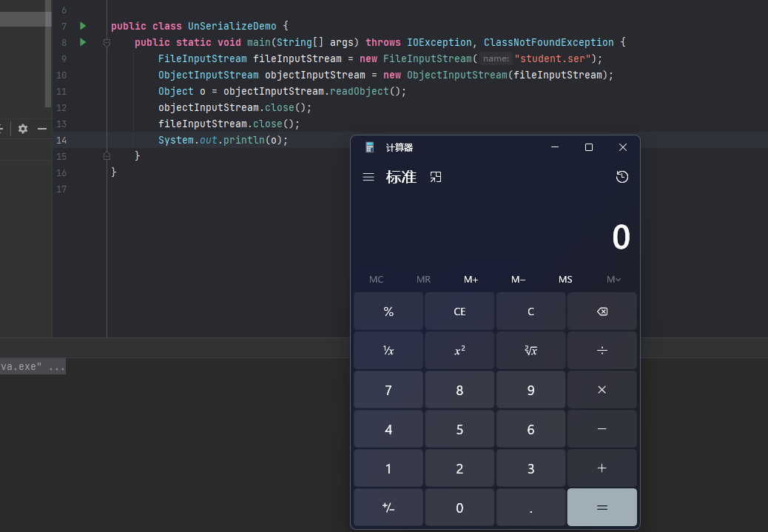This screenshot has height=532, width=768.
Task: Click the fold marker at main's closing brace
Action: pyautogui.click(x=107, y=156)
